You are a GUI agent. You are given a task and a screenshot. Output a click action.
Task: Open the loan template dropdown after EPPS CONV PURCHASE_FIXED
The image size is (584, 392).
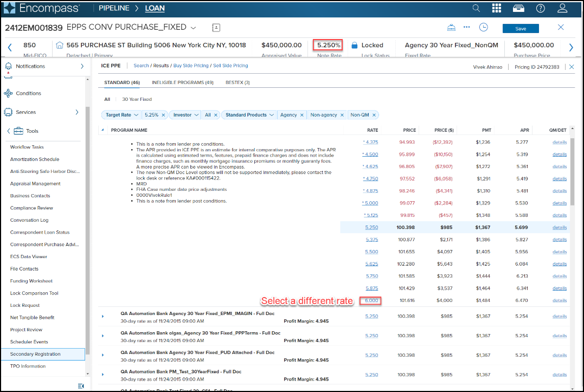193,28
